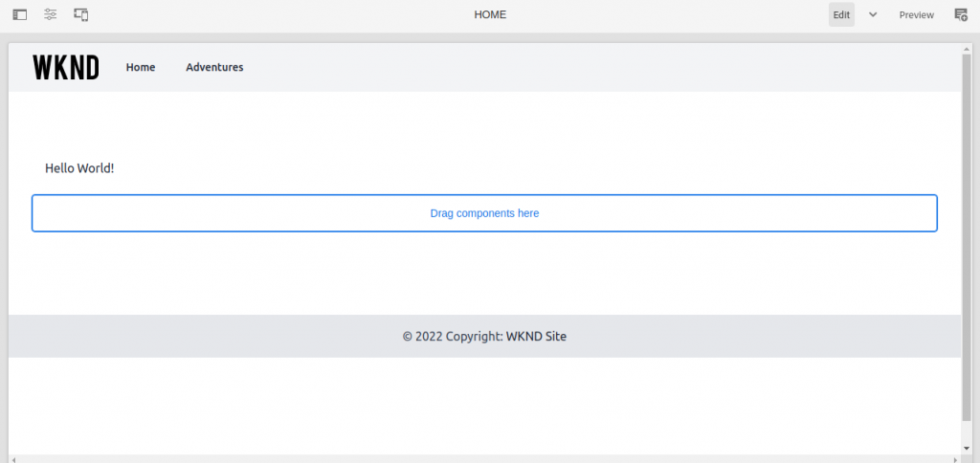Select the 2022 Copyright WKND Site footer text
The width and height of the screenshot is (980, 463).
click(484, 336)
